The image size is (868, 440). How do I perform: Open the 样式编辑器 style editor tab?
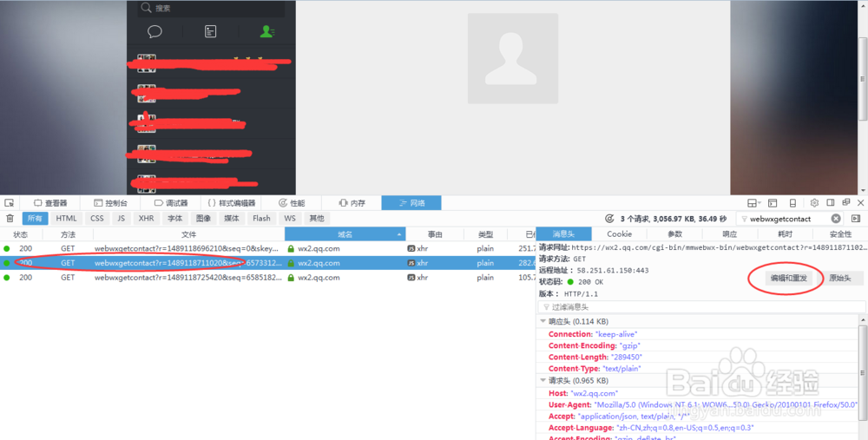click(232, 203)
